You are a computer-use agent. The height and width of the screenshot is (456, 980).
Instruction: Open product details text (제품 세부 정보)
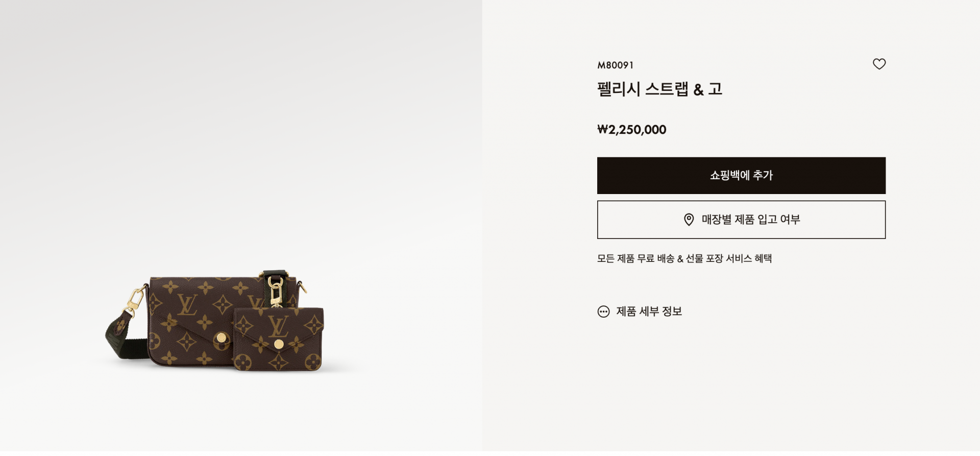click(649, 311)
